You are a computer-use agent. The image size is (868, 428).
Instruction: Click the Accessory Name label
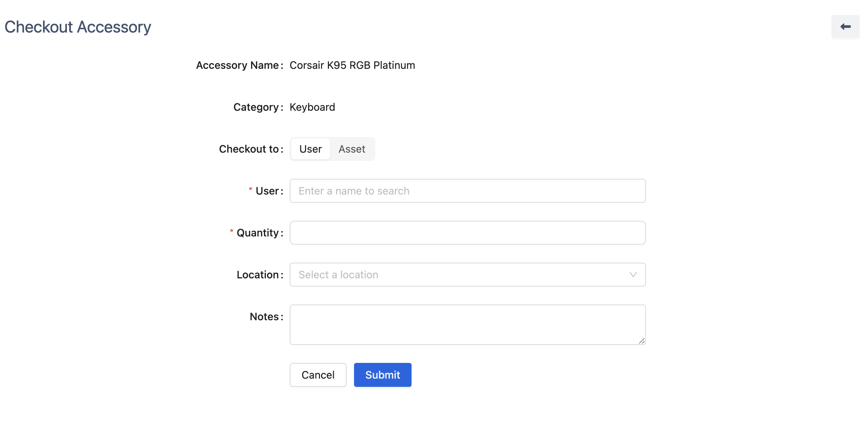point(237,65)
